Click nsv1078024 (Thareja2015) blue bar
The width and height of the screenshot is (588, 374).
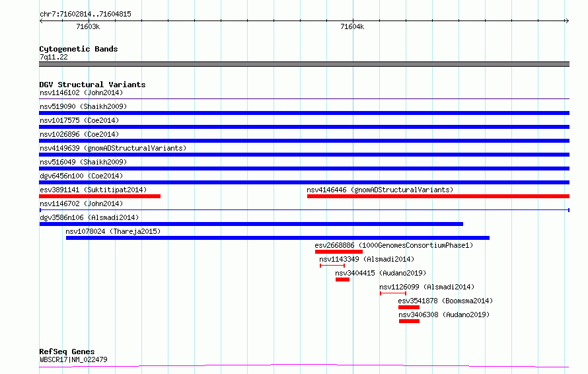[277, 238]
